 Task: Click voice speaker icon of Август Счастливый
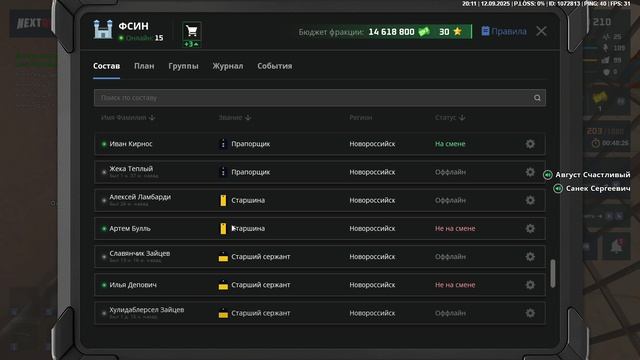(547, 175)
